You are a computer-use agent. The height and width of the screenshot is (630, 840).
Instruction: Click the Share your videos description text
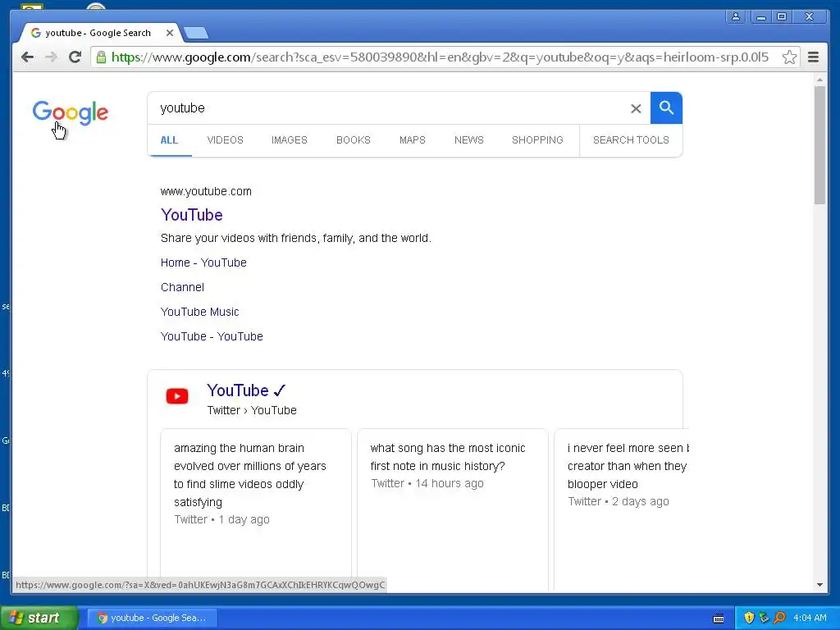[295, 238]
